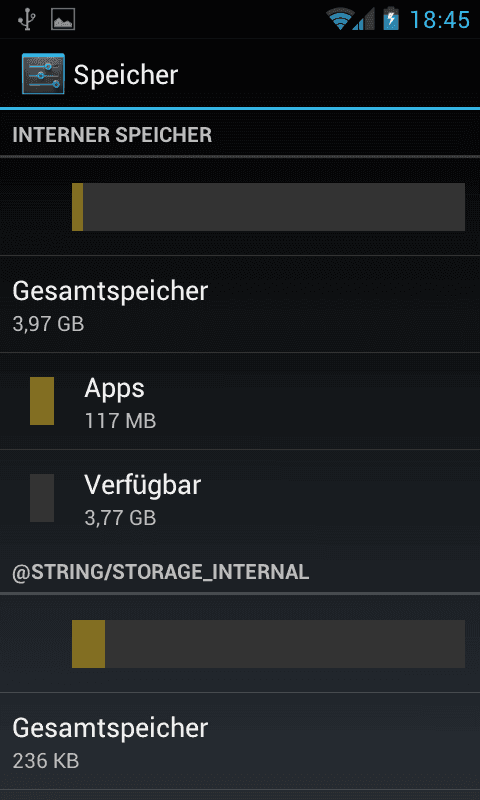Tap the INTERNER SPEICHER section header

coord(112,135)
